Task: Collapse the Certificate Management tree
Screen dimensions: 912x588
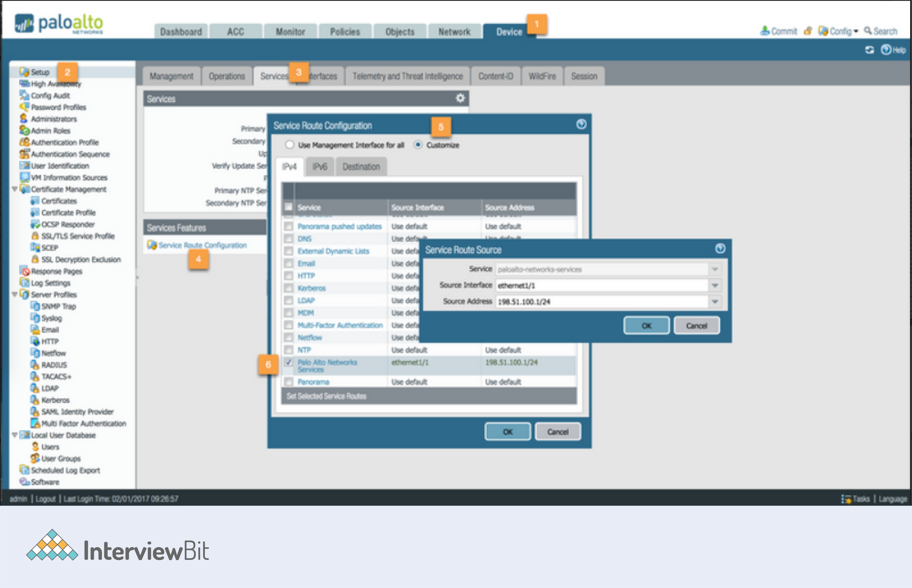Action: click(15, 189)
